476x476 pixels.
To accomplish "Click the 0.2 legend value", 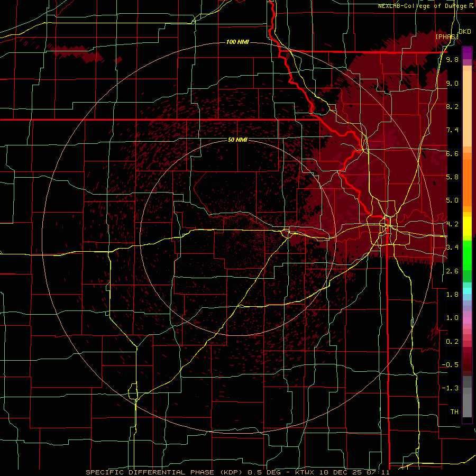I will coord(452,342).
